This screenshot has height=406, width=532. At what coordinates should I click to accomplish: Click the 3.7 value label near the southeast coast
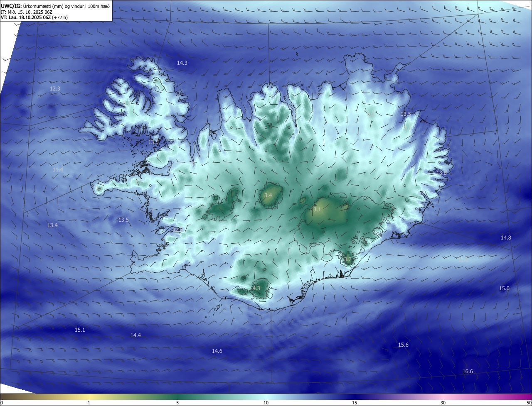point(347,260)
